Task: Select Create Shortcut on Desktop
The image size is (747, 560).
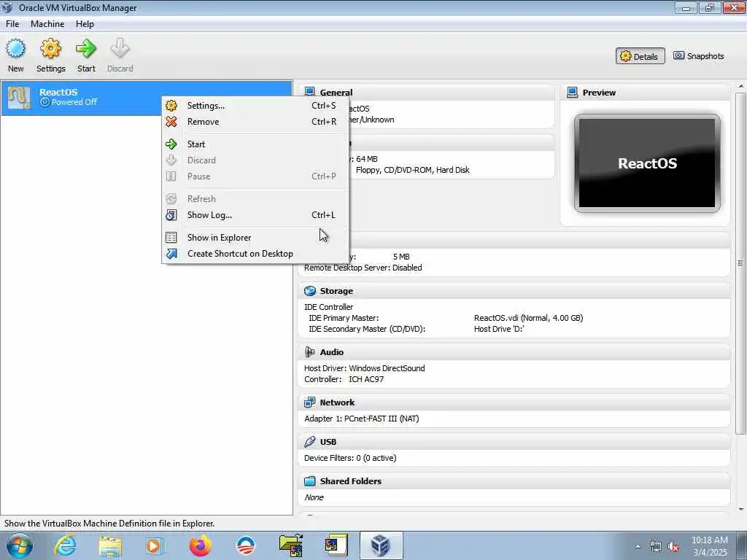Action: coord(255,254)
